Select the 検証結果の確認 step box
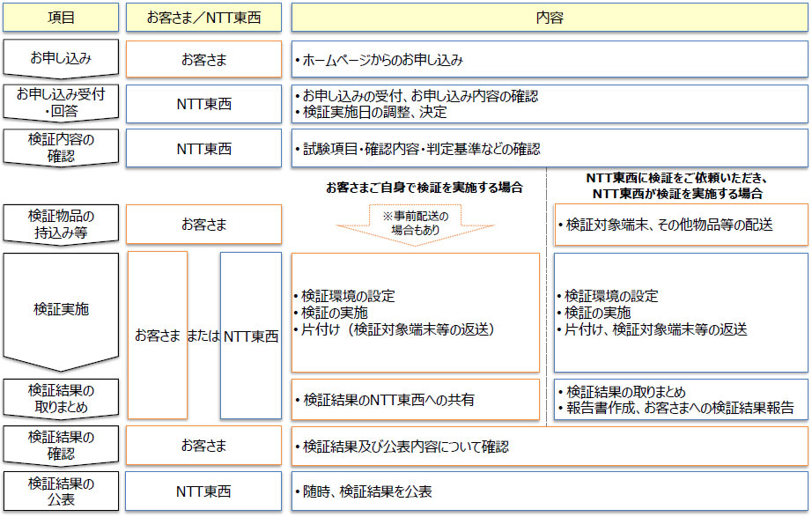 pyautogui.click(x=61, y=446)
